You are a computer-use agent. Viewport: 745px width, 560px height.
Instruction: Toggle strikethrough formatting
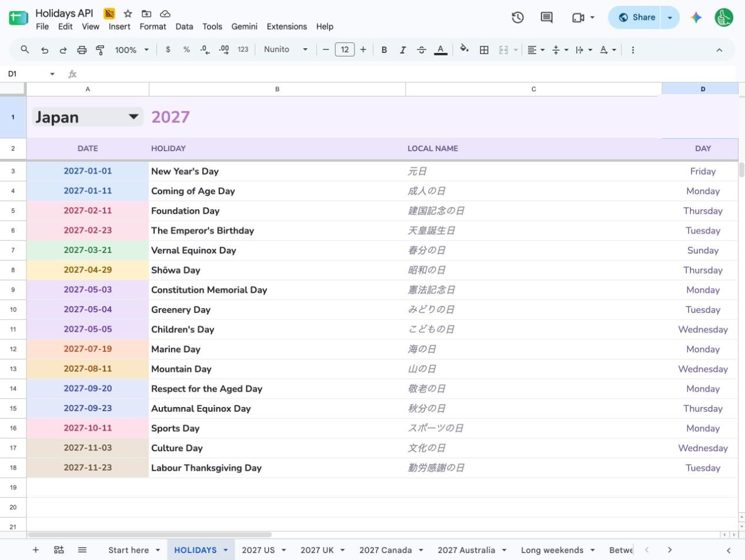(x=422, y=50)
